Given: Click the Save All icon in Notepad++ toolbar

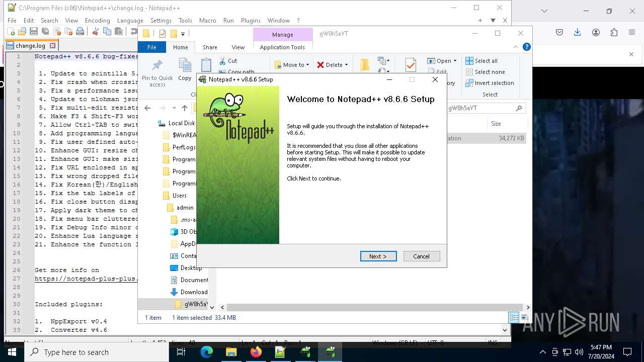Looking at the screenshot, I should (45, 31).
